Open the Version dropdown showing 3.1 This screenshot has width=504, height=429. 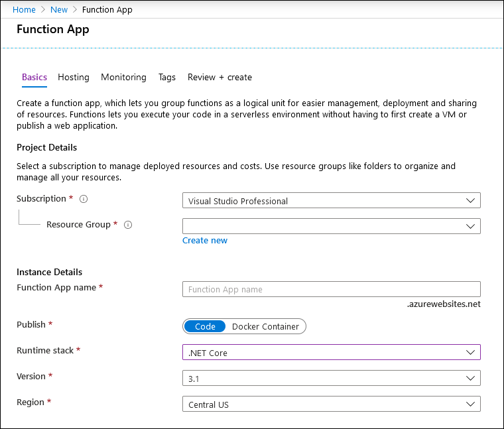[x=331, y=378]
